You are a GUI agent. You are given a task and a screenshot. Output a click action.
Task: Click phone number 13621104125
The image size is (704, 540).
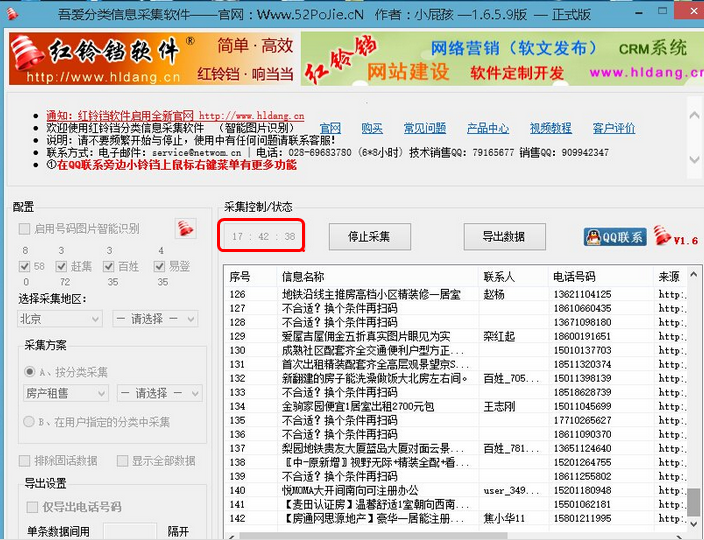pyautogui.click(x=582, y=294)
